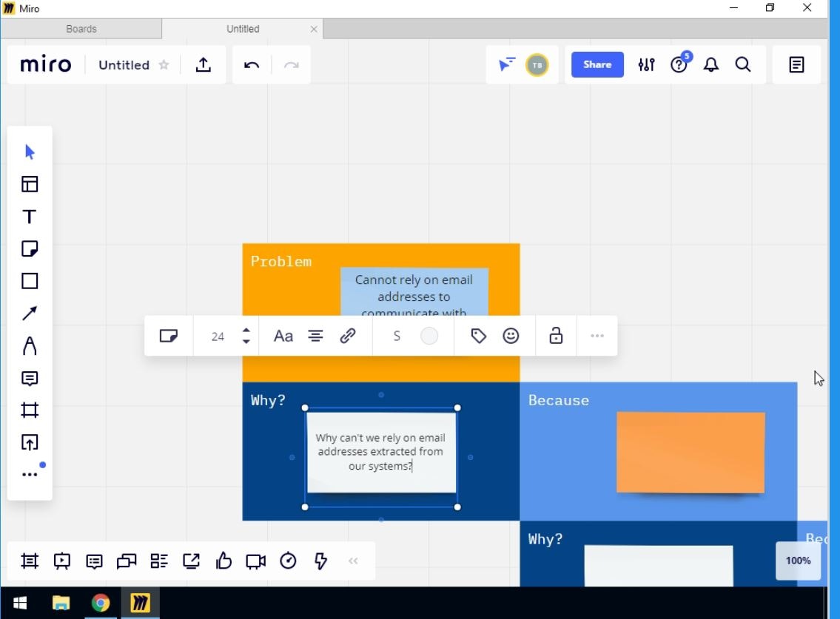This screenshot has width=840, height=619.
Task: Switch to the Boards tab
Action: click(x=81, y=29)
